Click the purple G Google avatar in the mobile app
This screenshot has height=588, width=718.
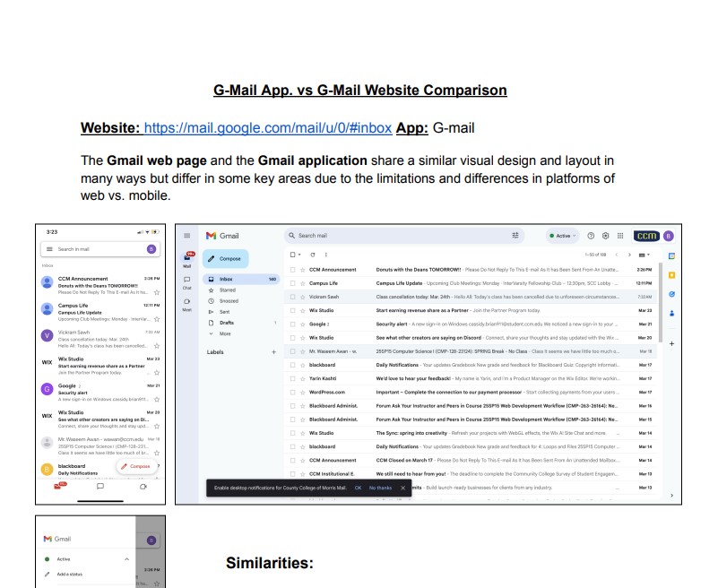(x=48, y=389)
